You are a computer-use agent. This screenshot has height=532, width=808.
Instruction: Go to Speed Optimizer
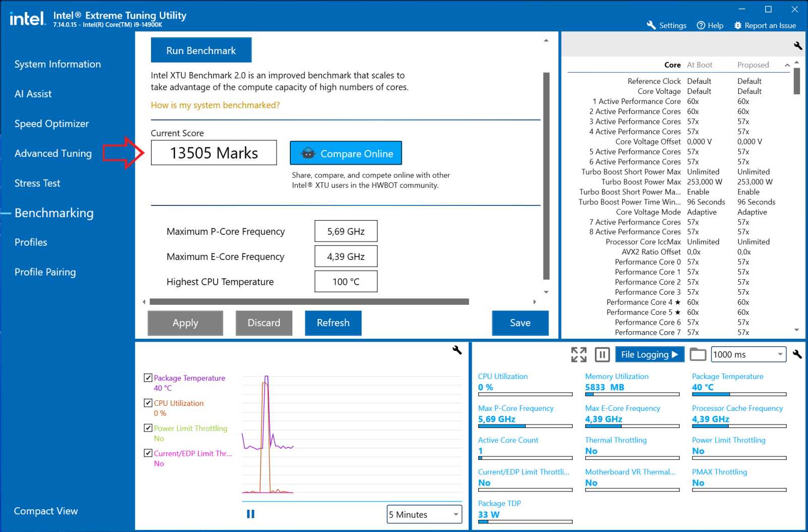point(52,124)
